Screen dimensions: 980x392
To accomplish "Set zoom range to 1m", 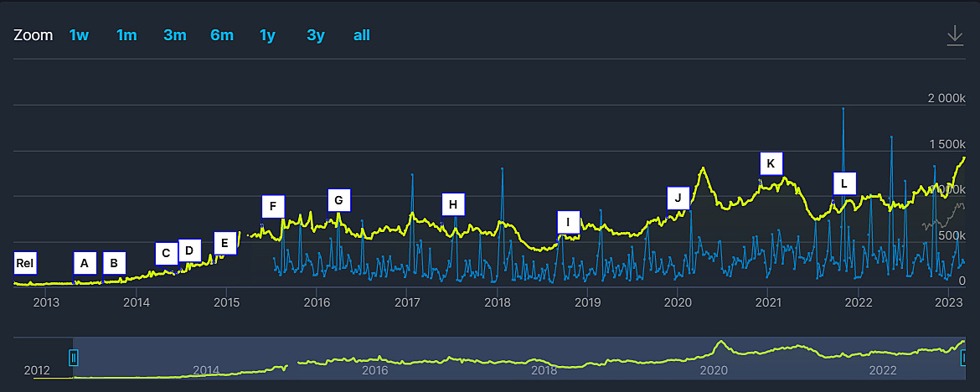I will tap(126, 35).
